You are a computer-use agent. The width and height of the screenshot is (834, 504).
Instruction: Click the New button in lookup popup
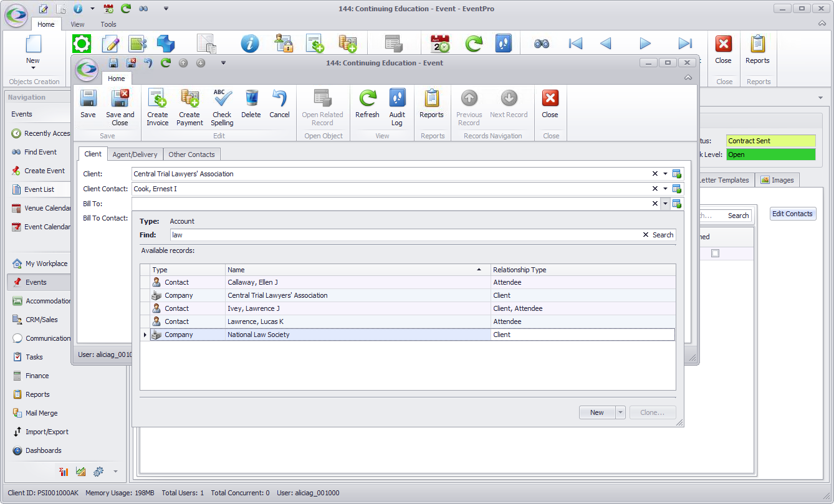point(597,412)
